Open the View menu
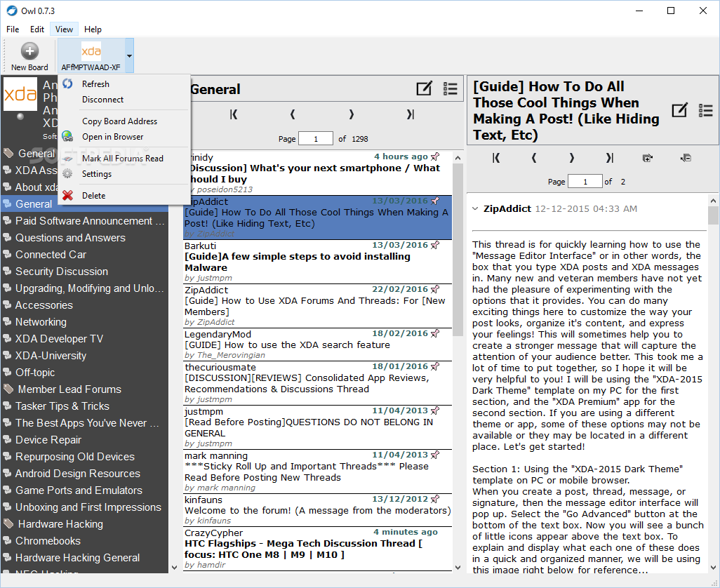 tap(64, 29)
